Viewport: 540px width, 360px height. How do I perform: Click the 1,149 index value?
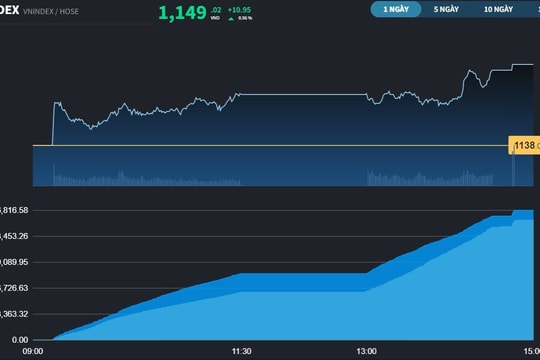pos(183,13)
